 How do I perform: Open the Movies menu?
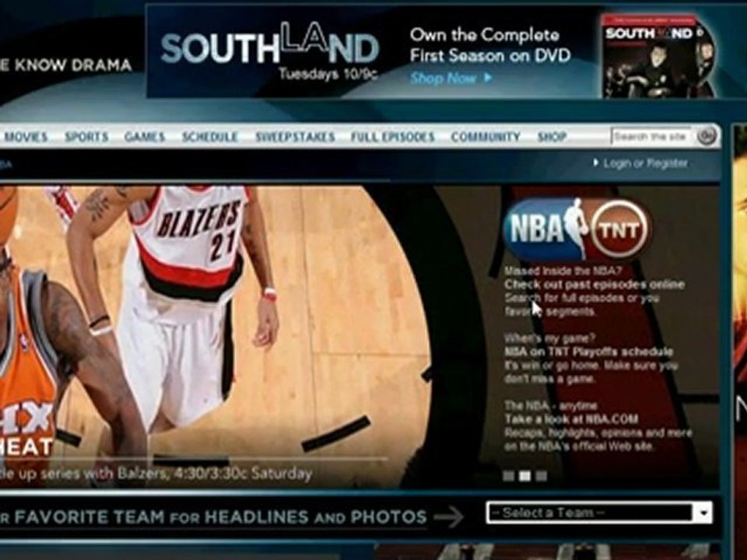point(26,137)
